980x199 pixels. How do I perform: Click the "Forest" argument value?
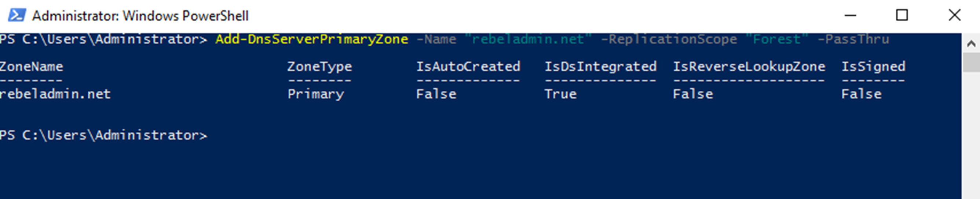(776, 39)
